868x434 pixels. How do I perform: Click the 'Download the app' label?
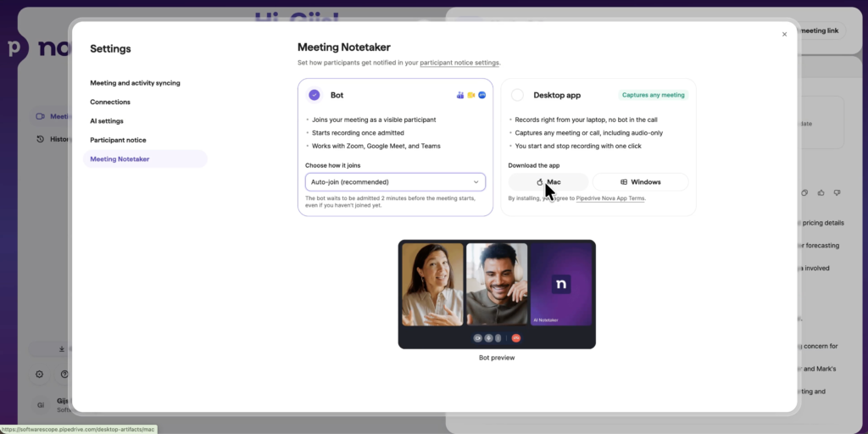534,165
